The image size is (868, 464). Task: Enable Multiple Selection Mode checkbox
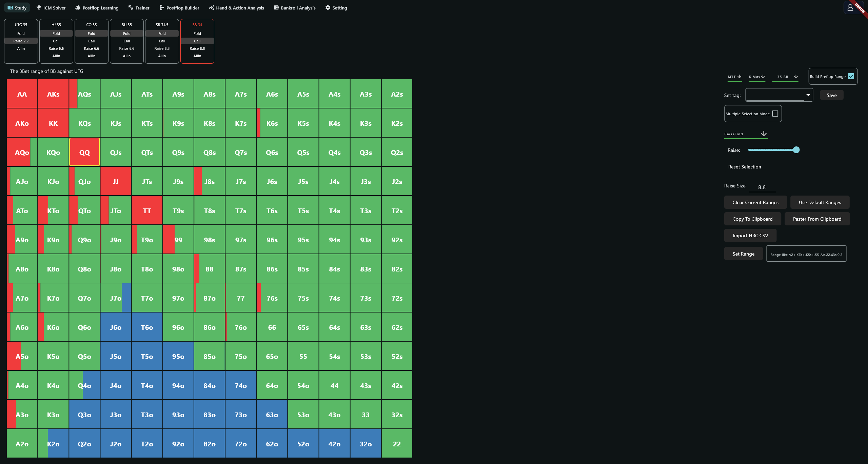pyautogui.click(x=775, y=114)
